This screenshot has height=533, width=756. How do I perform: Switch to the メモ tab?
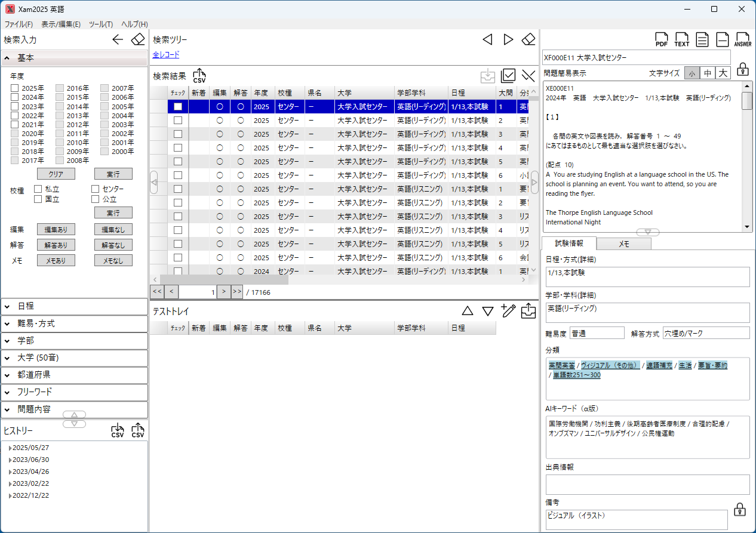(623, 244)
